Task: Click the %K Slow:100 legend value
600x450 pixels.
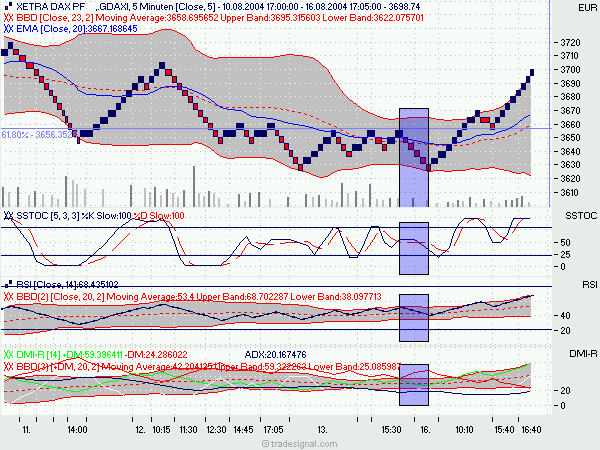Action: [106, 216]
